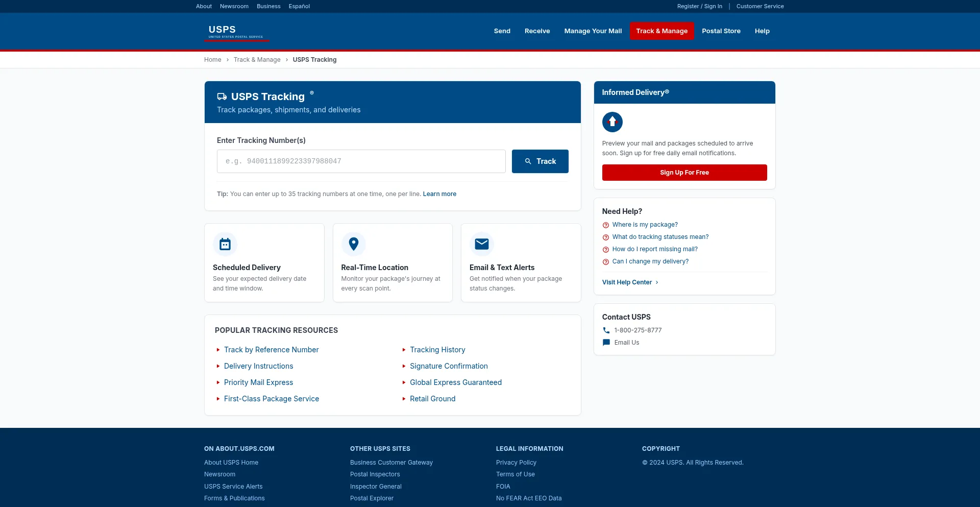This screenshot has height=507, width=980.
Task: Open the Email Us contact link
Action: click(627, 343)
